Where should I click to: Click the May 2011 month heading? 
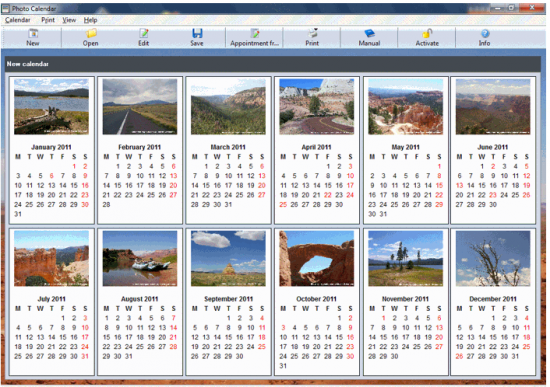tap(405, 147)
